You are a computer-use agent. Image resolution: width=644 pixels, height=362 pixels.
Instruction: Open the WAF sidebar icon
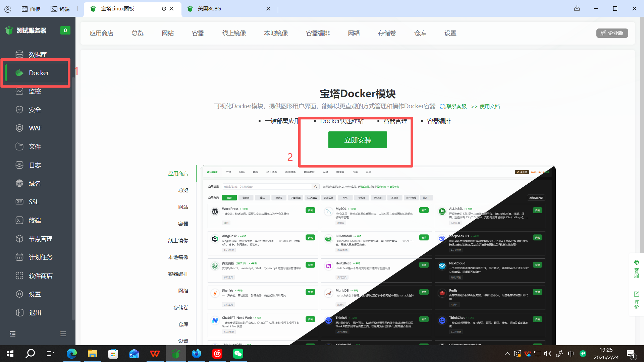point(19,128)
